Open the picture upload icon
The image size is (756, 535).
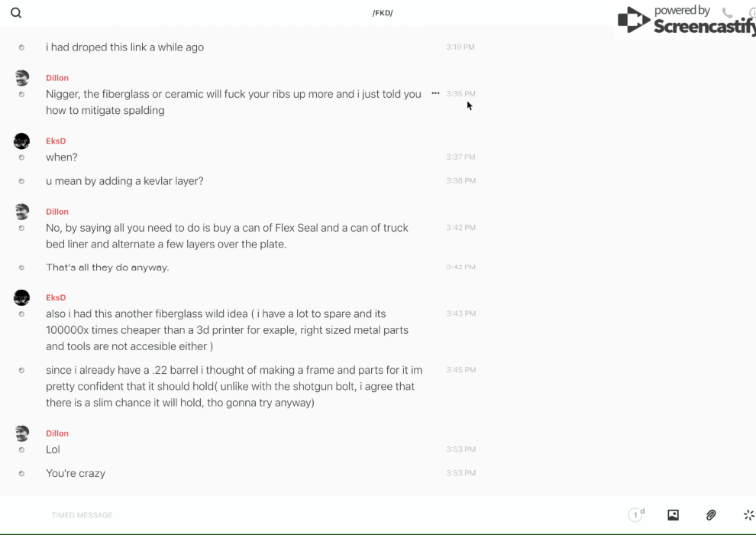(x=673, y=515)
